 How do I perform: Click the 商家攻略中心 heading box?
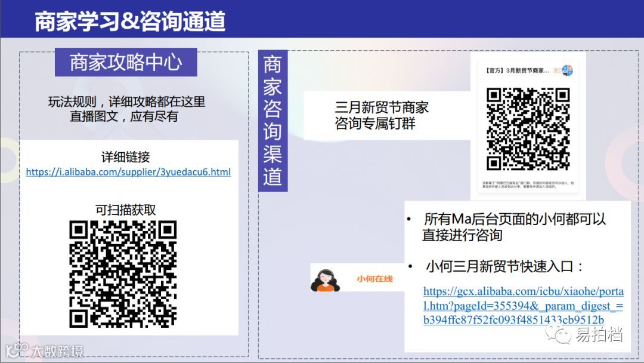[x=126, y=62]
